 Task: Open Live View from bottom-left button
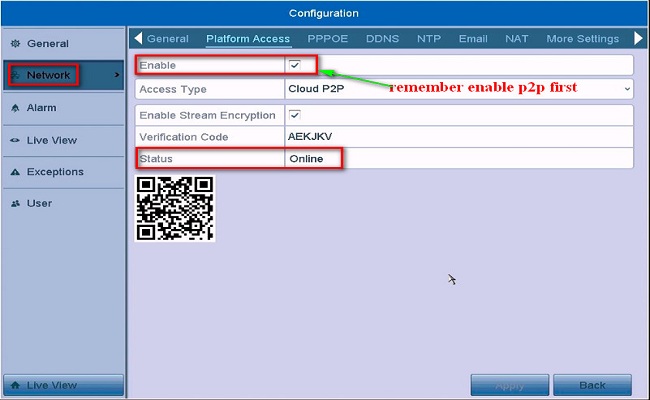[x=64, y=385]
